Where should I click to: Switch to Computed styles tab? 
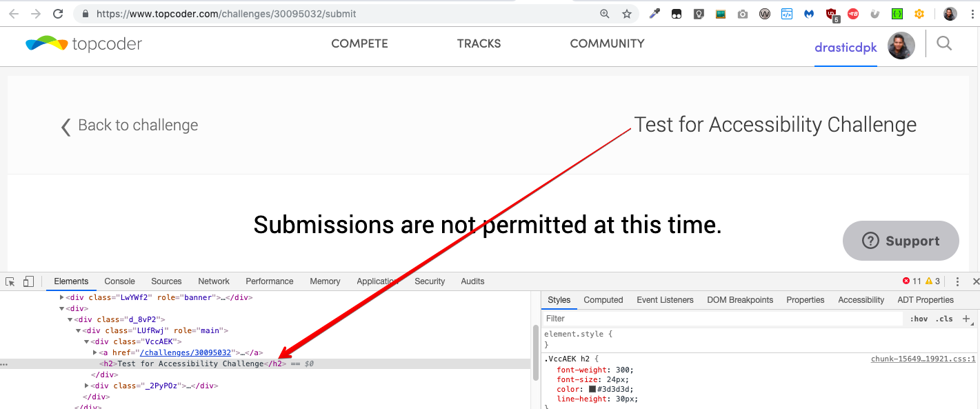(x=603, y=300)
